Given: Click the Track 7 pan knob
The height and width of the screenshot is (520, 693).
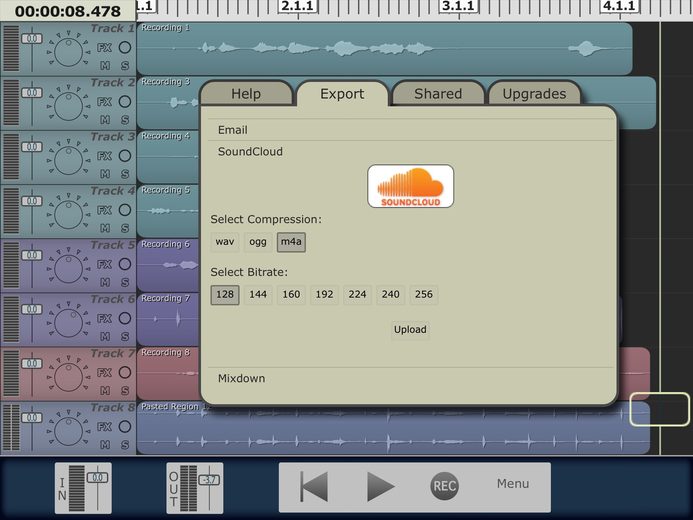Looking at the screenshot, I should [x=69, y=377].
